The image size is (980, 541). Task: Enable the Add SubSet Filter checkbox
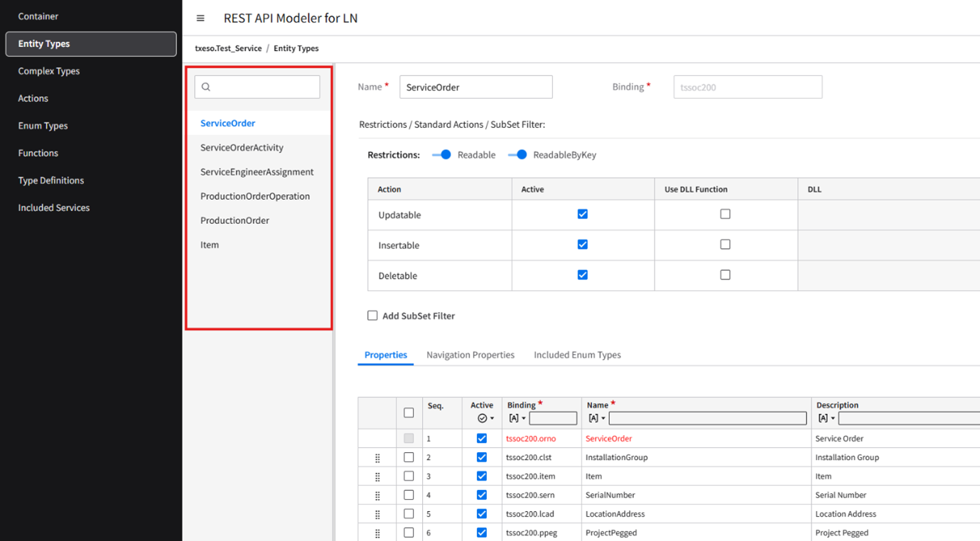pos(372,316)
